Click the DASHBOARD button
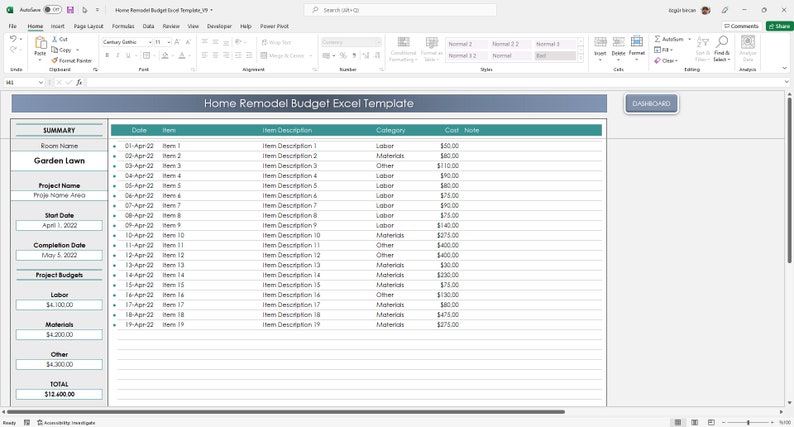Image resolution: width=794 pixels, height=427 pixels. pos(651,103)
